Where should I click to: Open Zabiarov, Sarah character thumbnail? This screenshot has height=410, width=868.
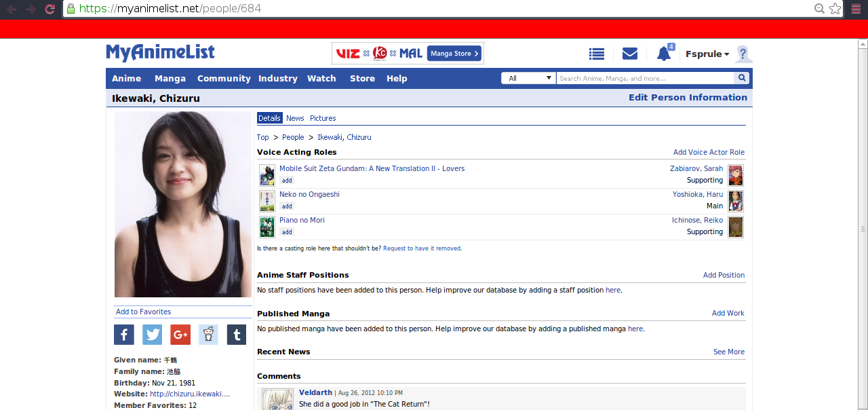pos(736,175)
